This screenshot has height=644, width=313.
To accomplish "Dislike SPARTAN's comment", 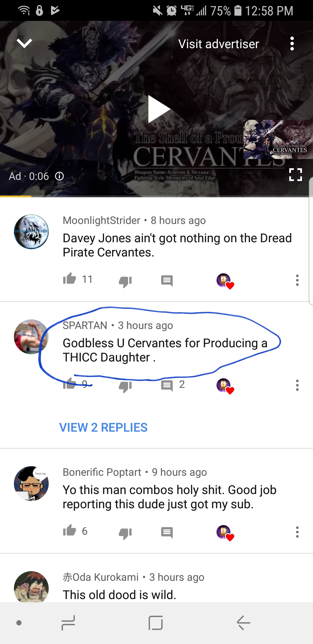I will (x=125, y=386).
